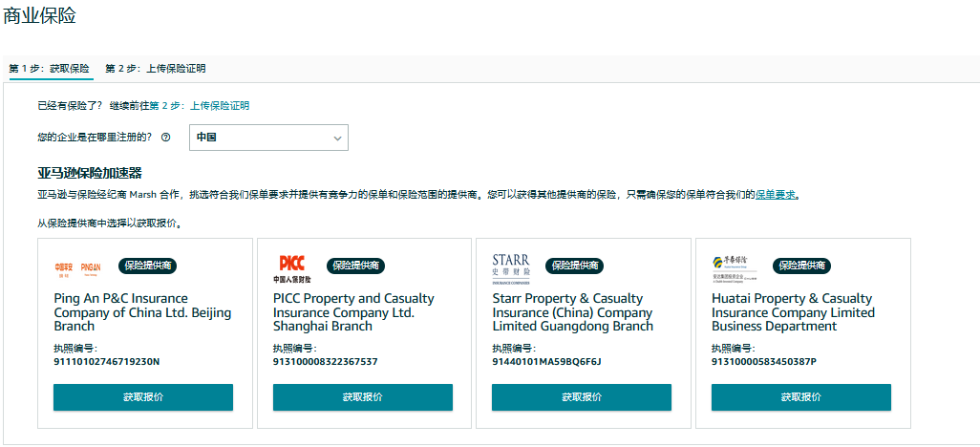Click the 商业保险 page title
This screenshot has width=980, height=447.
(x=39, y=15)
